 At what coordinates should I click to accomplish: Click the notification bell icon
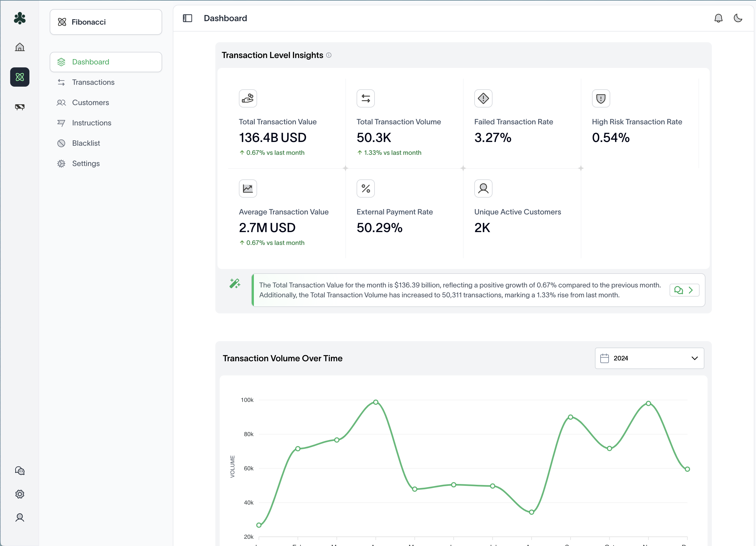coord(718,18)
